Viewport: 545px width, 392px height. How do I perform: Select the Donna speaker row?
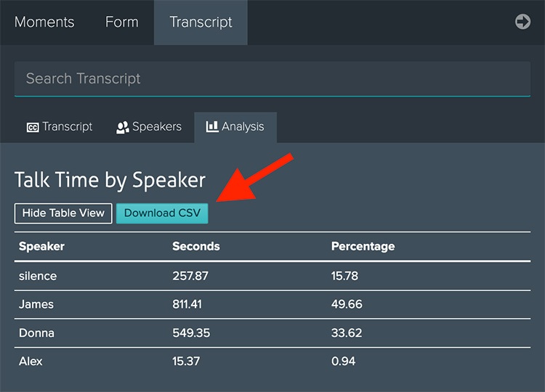[272, 333]
